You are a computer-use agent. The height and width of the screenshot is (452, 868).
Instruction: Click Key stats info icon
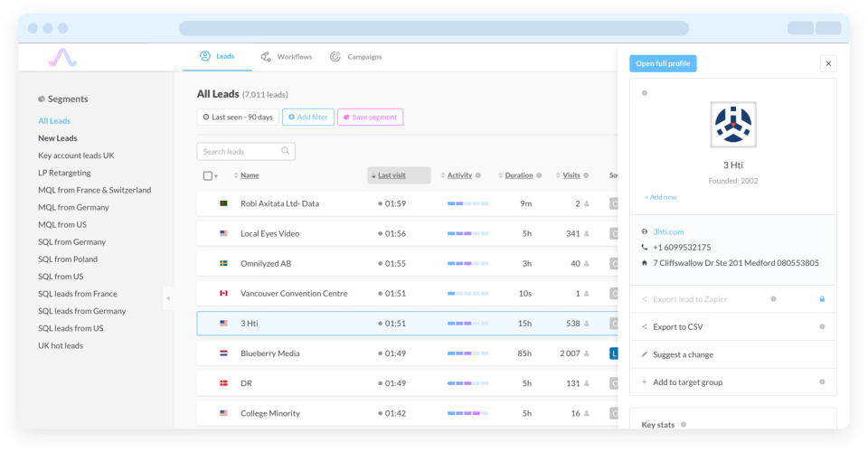684,424
